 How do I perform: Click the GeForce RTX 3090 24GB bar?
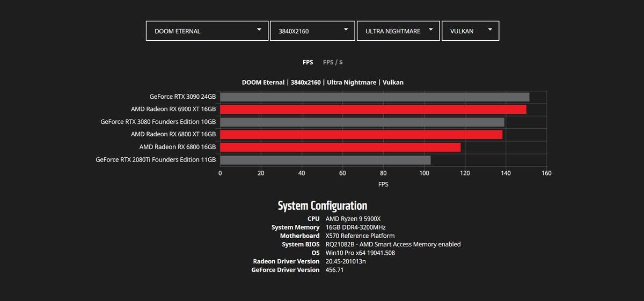click(x=375, y=97)
